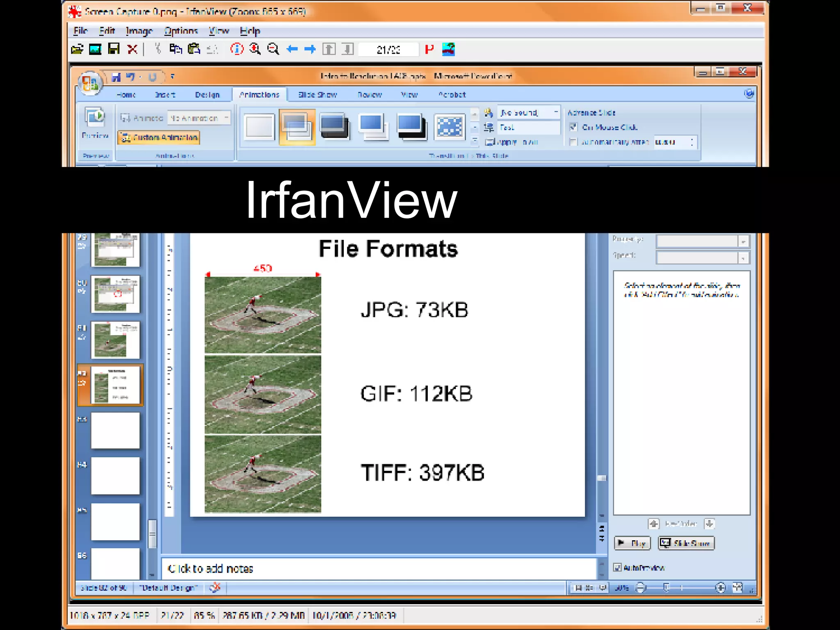Select the No Transition thumbnail
Screen dimensions: 840x630
click(x=259, y=127)
